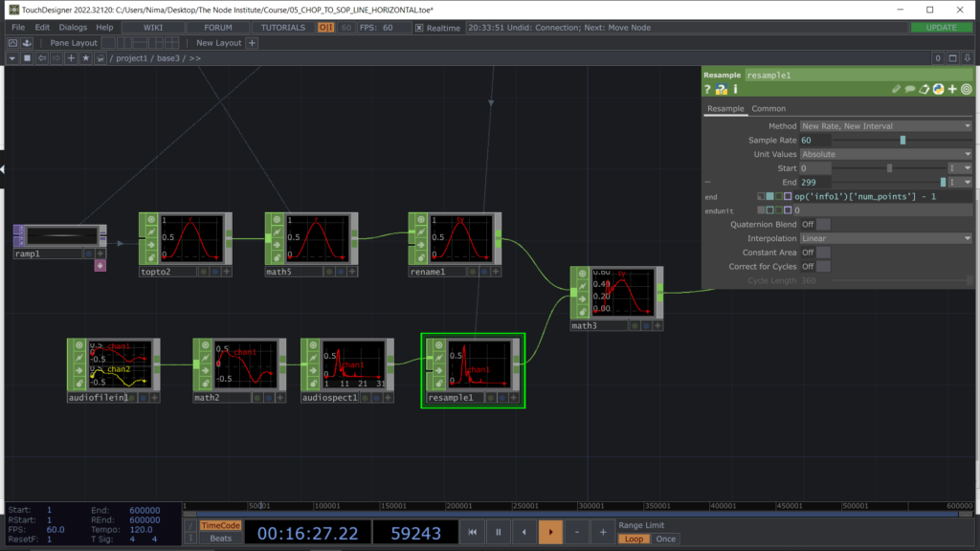Open the Method dropdown
Image resolution: width=980 pixels, height=551 pixels.
pos(885,126)
